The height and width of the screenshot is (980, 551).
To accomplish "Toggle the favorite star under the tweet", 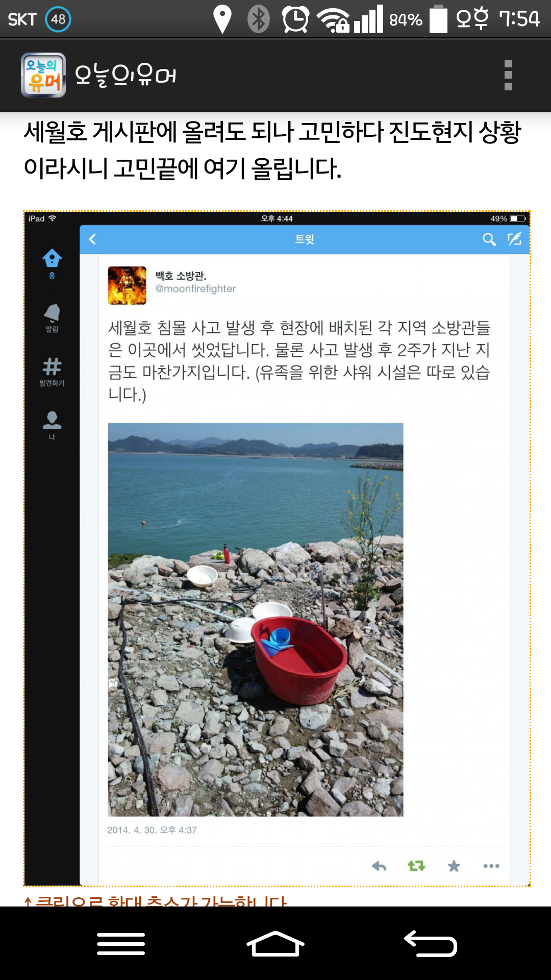I will 454,866.
